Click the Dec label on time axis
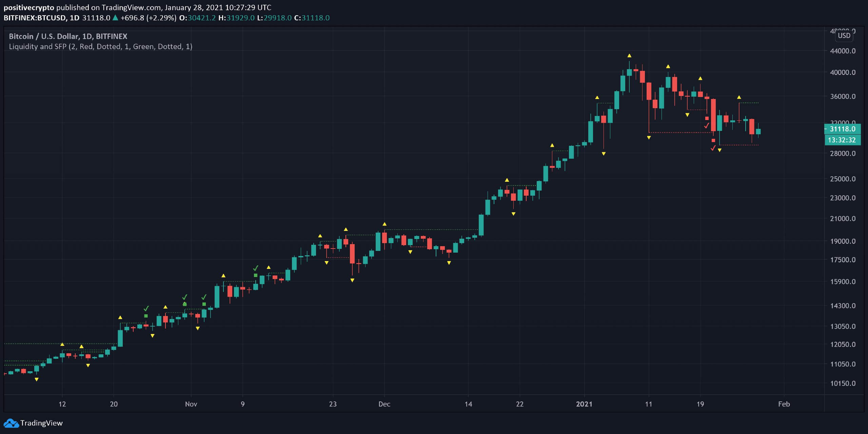 (384, 404)
